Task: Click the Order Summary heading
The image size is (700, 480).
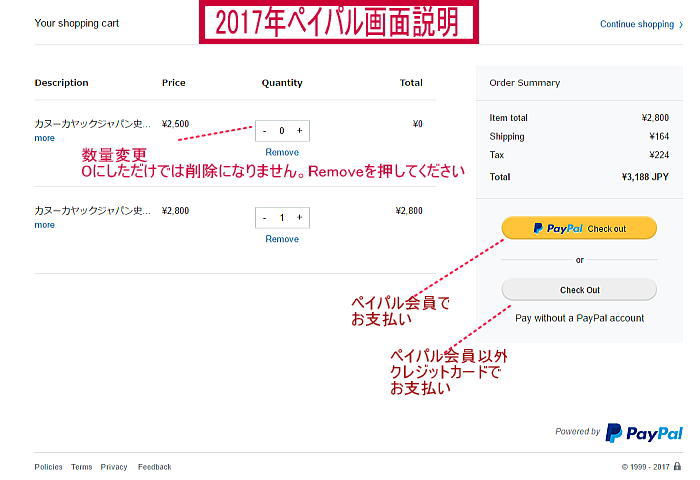Action: [525, 83]
